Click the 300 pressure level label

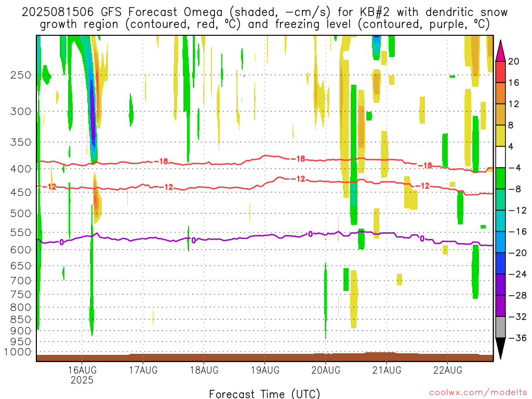[x=21, y=111]
